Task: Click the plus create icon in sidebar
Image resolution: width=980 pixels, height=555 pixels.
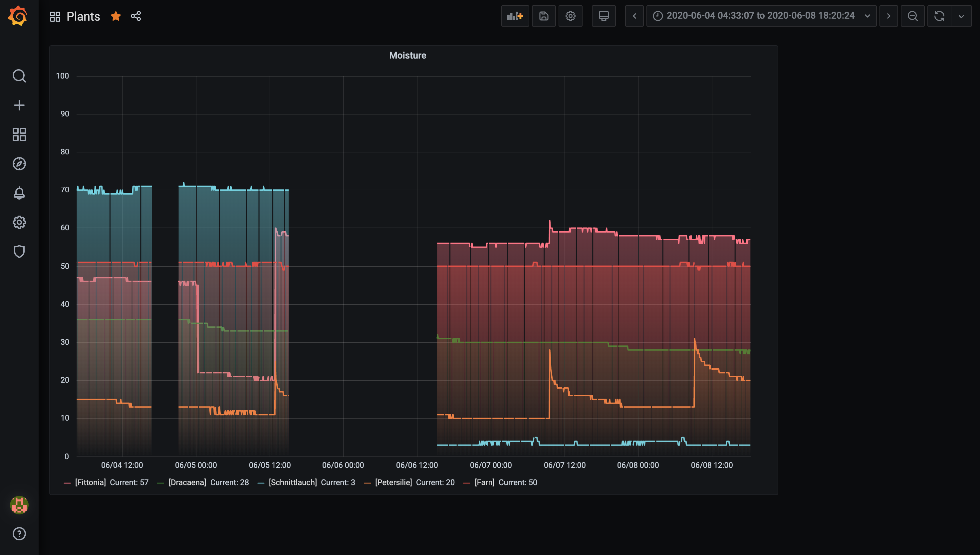Action: point(19,105)
